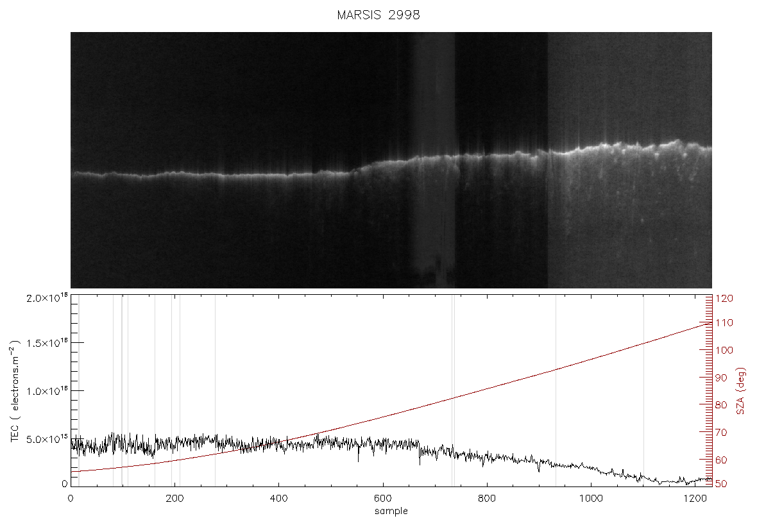Click the 5.0×10^15 TEC axis value
The width and height of the screenshot is (757, 532).
coord(47,439)
